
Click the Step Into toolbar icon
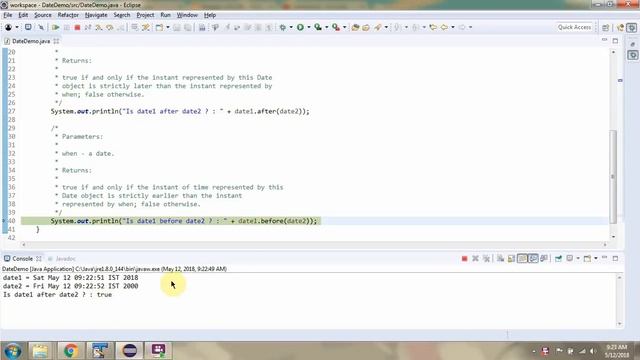[99, 27]
